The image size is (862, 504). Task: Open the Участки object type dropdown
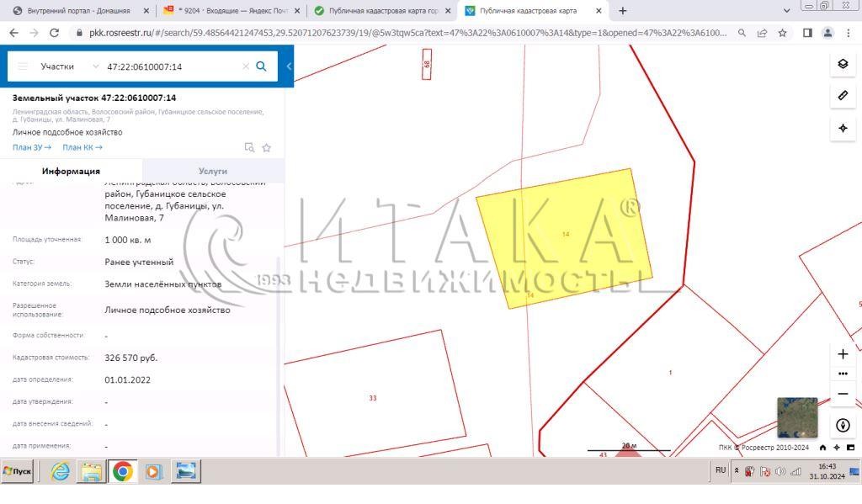(x=69, y=66)
